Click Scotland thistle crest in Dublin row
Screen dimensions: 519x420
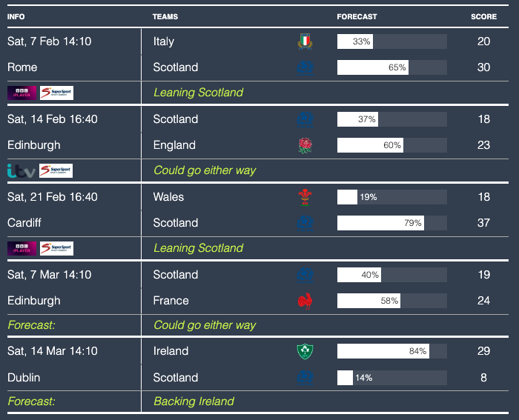tap(305, 378)
